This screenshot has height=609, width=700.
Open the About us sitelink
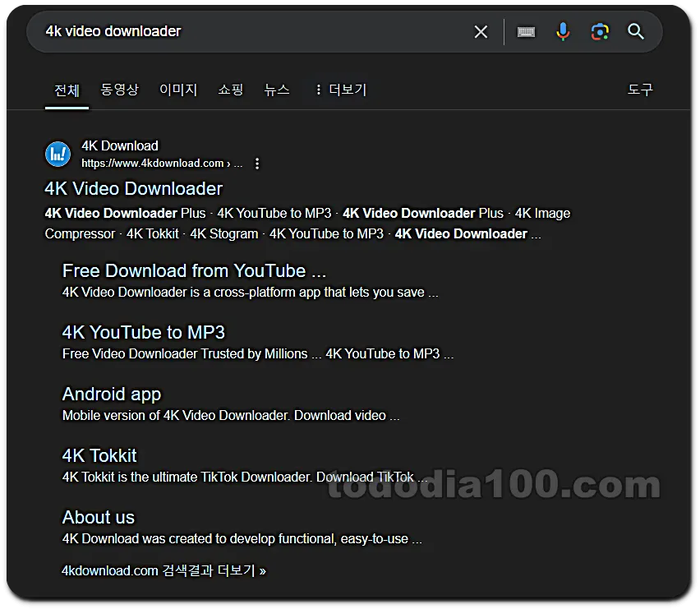tap(99, 517)
